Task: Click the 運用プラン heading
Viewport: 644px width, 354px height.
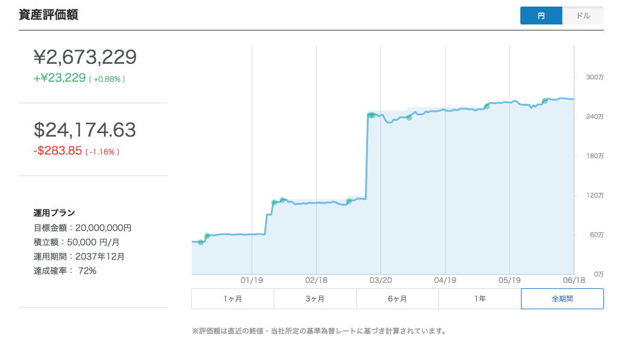Action: (x=54, y=213)
